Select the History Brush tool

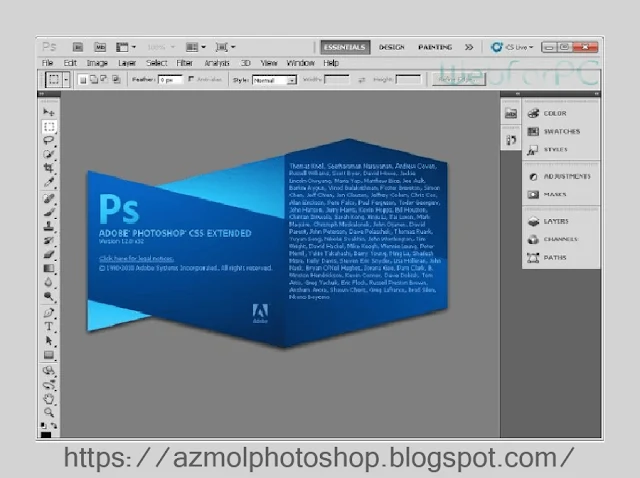pyautogui.click(x=49, y=240)
